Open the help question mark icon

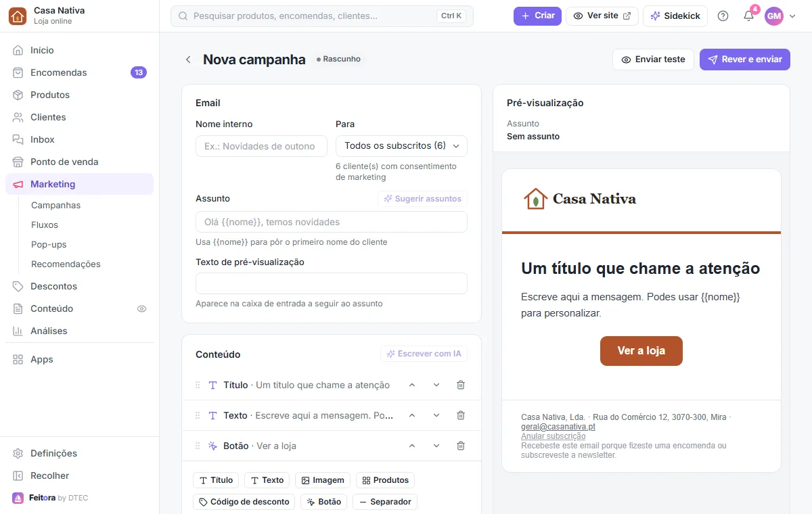[723, 16]
